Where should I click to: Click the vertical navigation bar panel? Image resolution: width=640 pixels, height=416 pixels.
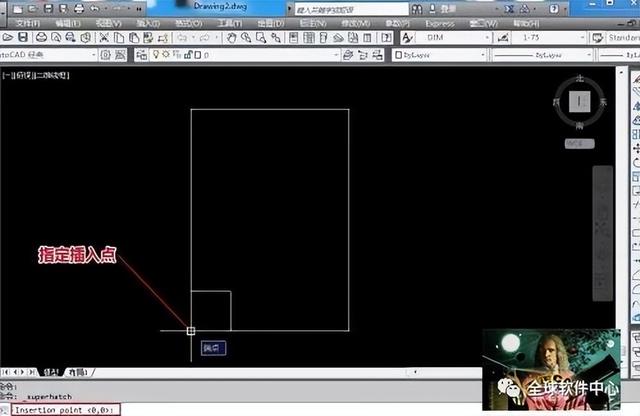pyautogui.click(x=602, y=233)
